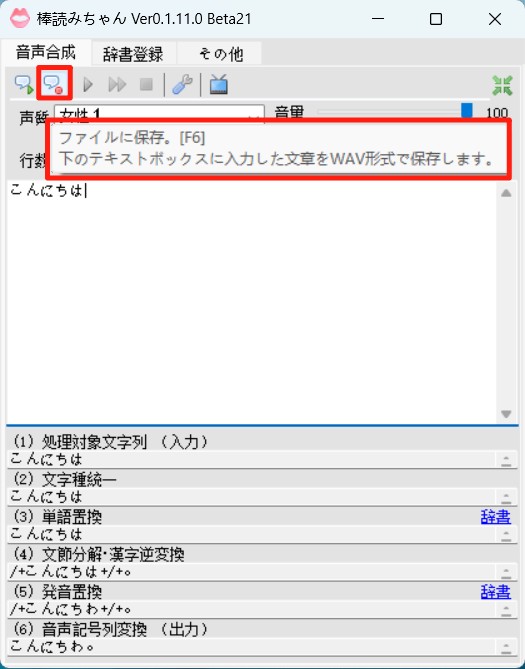
Task: Open settings with the wrench icon
Action: [182, 84]
